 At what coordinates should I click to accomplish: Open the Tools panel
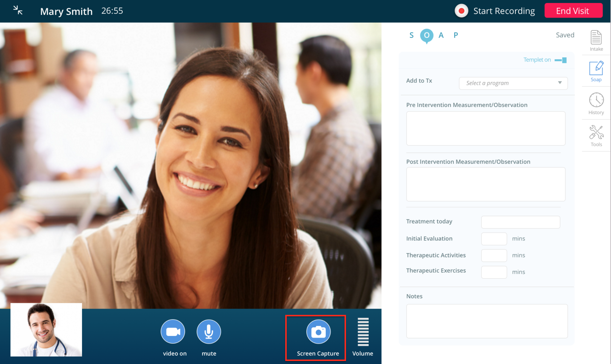596,136
